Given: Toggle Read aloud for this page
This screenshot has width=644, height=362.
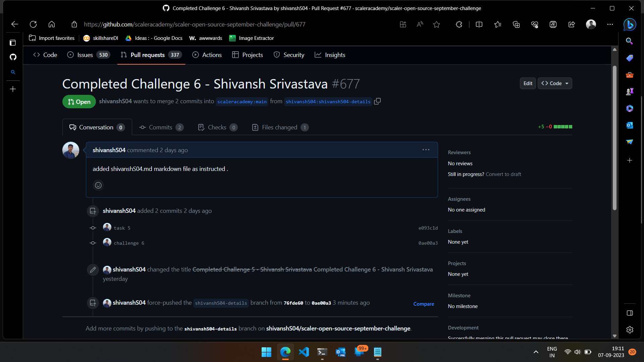Looking at the screenshot, I should click(420, 24).
